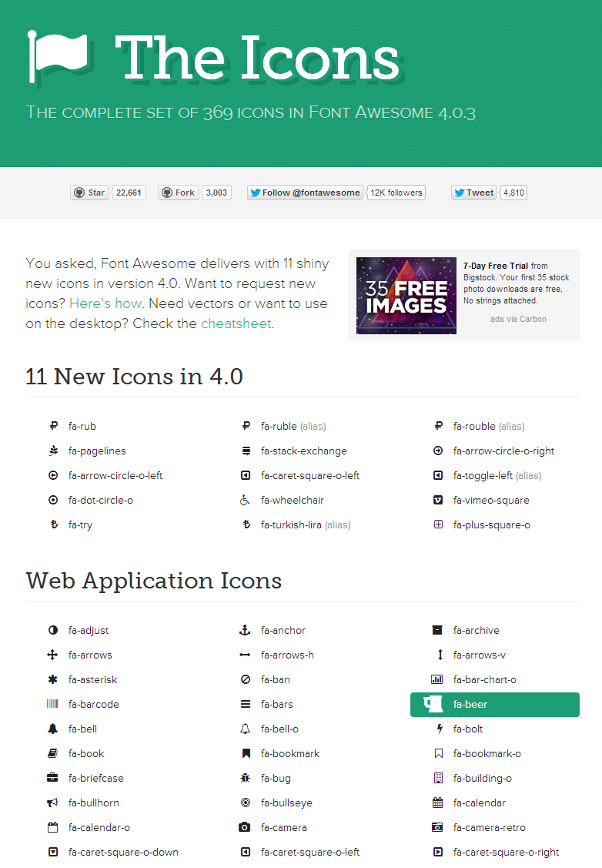The height and width of the screenshot is (868, 602).
Task: Click the fa-stack-exchange icon
Action: click(246, 451)
